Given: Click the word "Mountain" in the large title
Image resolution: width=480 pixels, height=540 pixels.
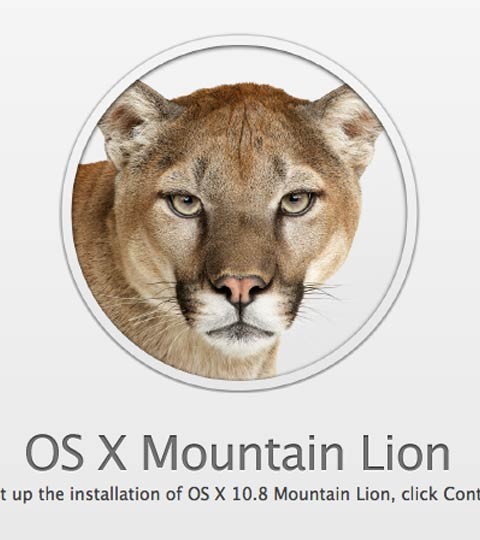Looking at the screenshot, I should 242,452.
